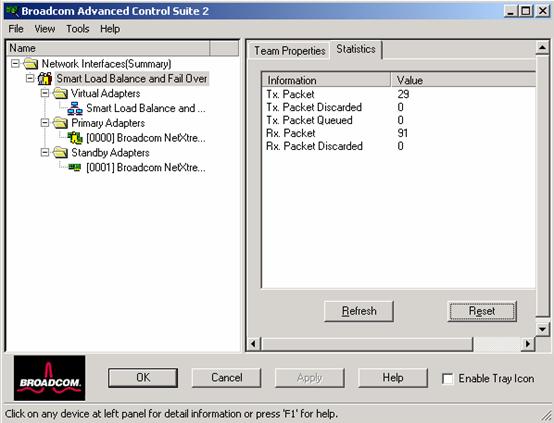This screenshot has height=423, width=554.
Task: Click the vertical scrollbar up arrow
Action: click(x=542, y=47)
